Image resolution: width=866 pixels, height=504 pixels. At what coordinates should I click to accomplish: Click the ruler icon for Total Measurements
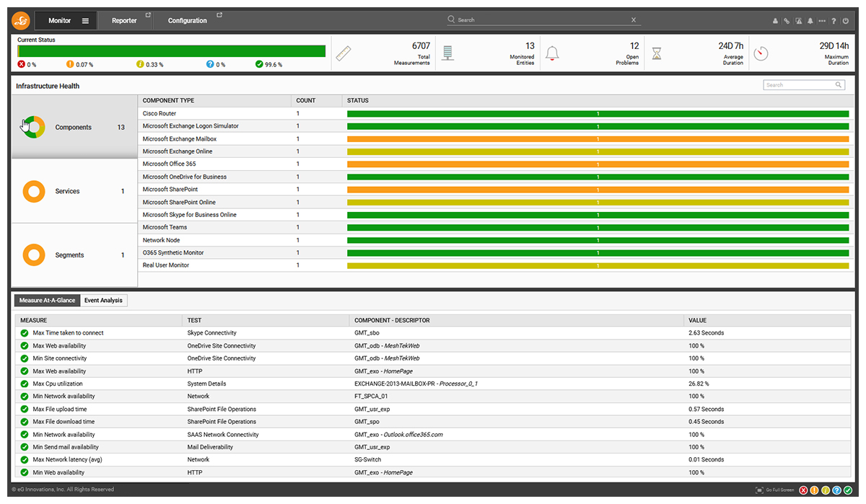click(344, 54)
